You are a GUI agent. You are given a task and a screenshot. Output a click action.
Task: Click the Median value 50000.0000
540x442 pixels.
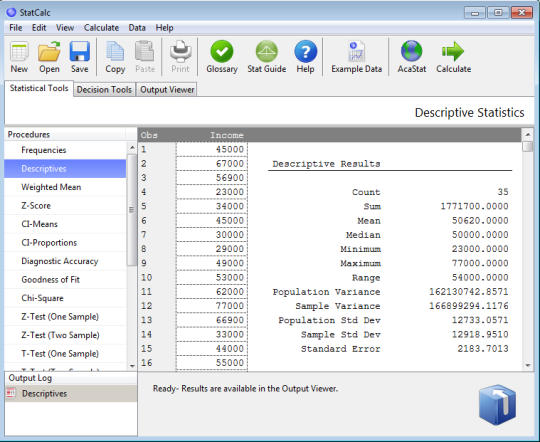coord(480,235)
